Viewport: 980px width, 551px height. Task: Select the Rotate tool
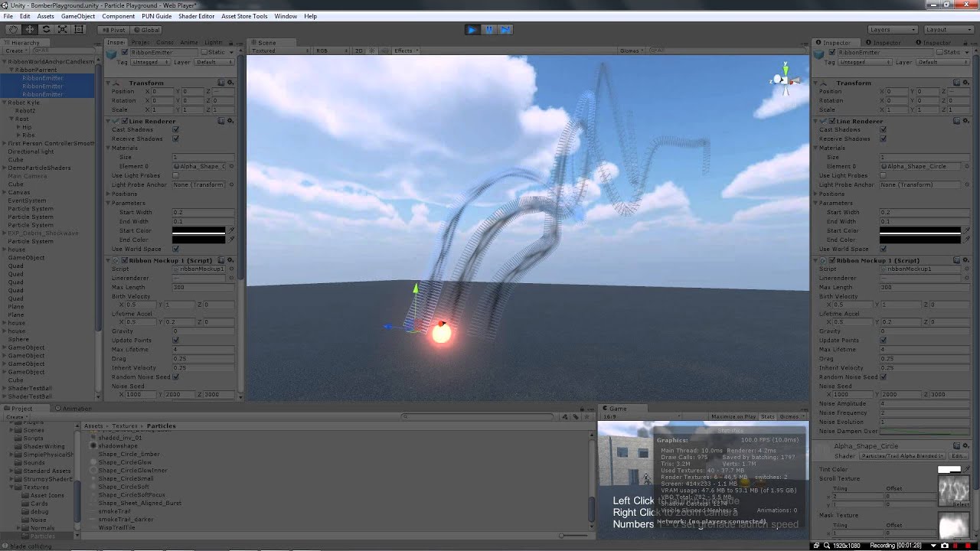point(46,29)
